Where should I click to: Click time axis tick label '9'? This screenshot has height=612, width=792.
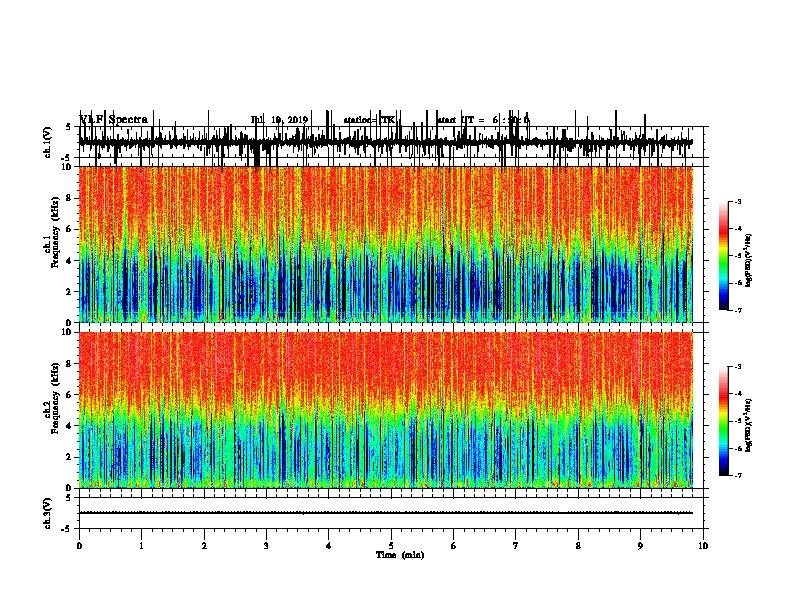640,546
